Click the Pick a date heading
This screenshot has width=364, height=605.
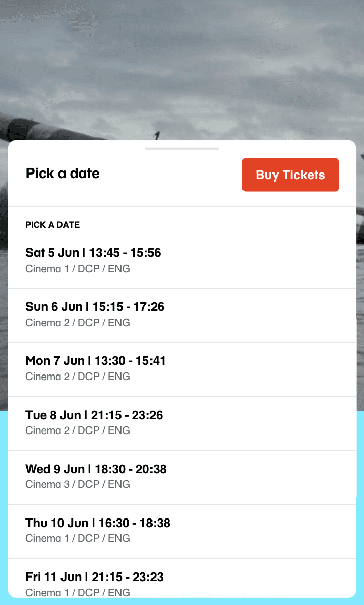pos(62,174)
